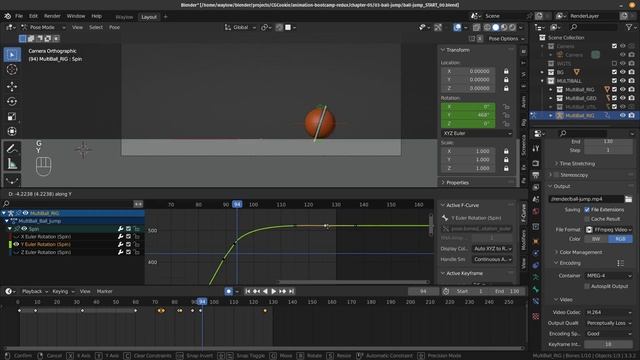Select RGB color mode button
The height and width of the screenshot is (360, 640).
click(620, 239)
